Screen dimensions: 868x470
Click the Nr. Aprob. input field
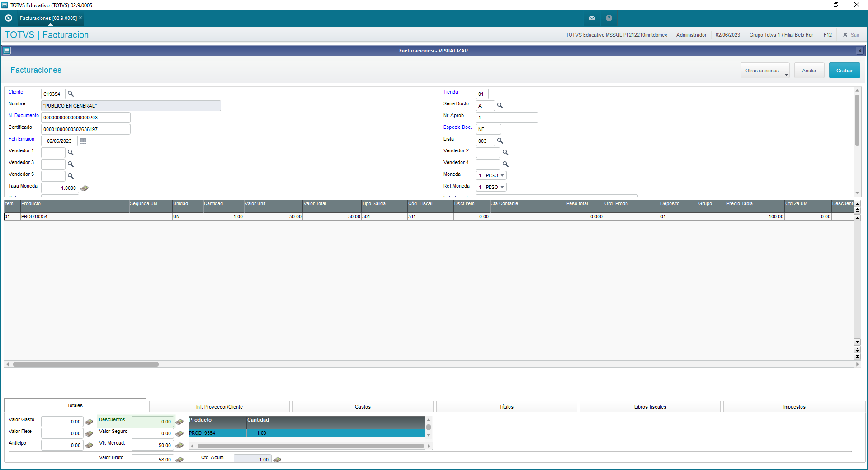[x=507, y=117]
